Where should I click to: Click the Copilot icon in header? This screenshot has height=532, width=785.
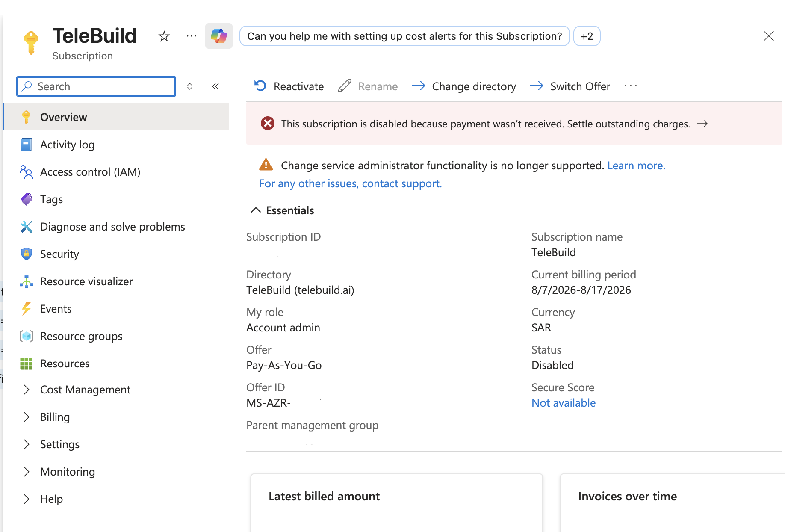pos(218,36)
